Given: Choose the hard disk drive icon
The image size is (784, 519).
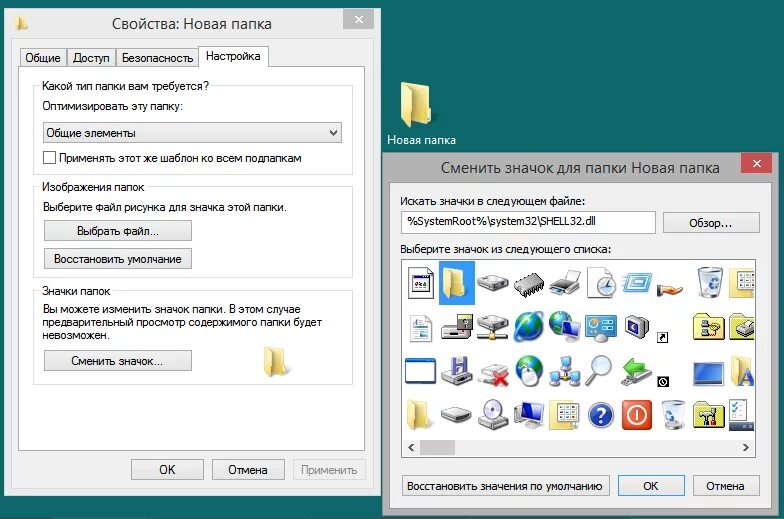Looking at the screenshot, I should tap(492, 282).
